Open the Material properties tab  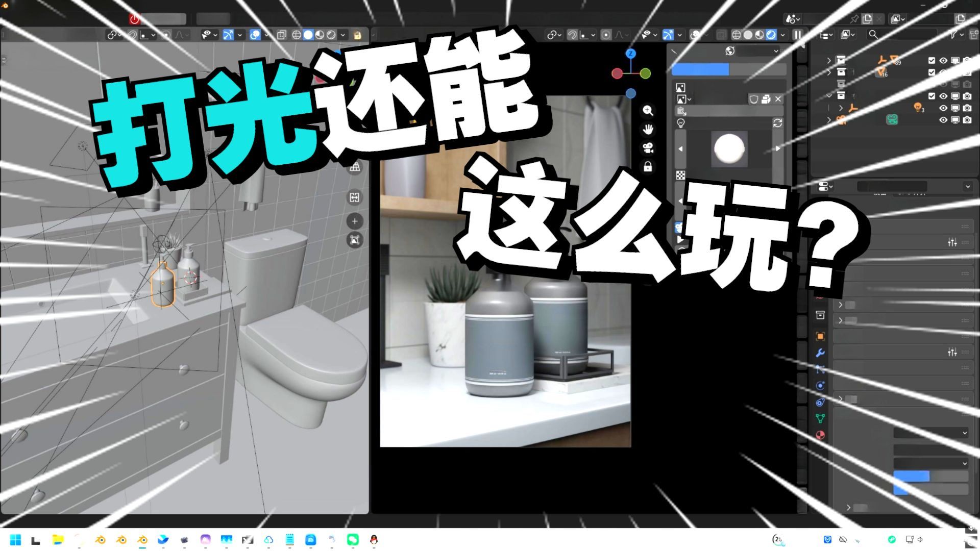coord(820,435)
